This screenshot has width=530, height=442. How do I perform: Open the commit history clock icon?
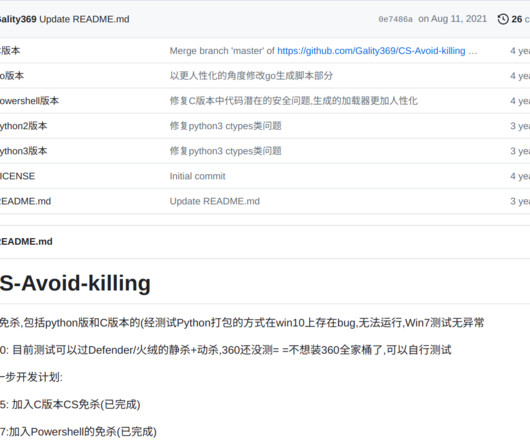point(503,19)
